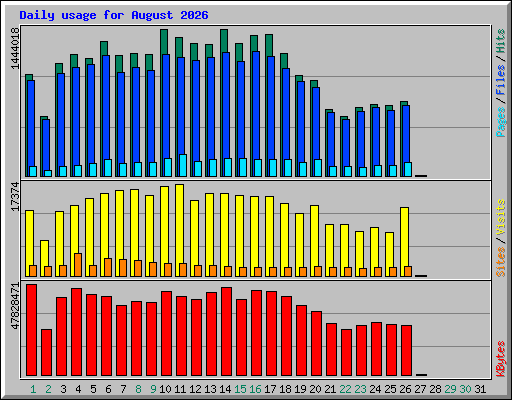512x400 pixels.
Task: Select the red KBytes bar for day 14
Action: tap(226, 331)
